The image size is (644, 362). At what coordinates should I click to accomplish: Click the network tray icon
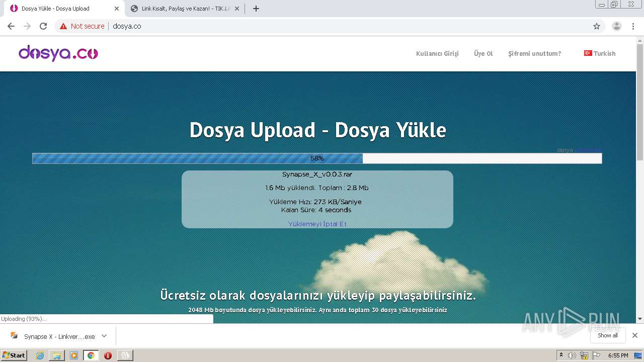(x=584, y=355)
